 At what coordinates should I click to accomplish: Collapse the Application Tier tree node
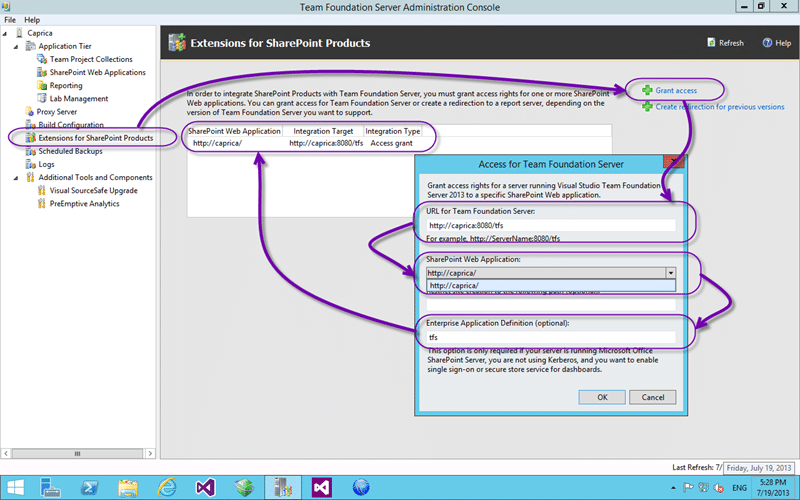pos(16,46)
